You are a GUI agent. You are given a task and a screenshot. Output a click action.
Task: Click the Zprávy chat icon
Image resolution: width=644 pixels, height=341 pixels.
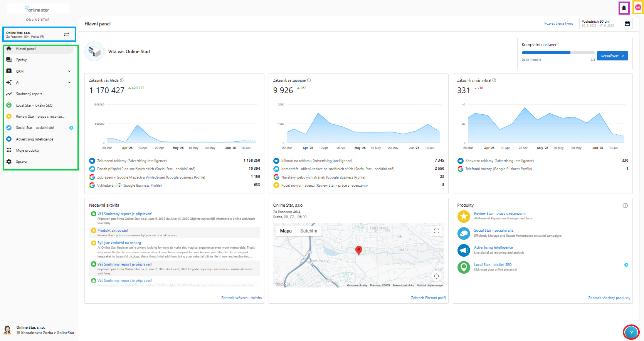coord(9,60)
